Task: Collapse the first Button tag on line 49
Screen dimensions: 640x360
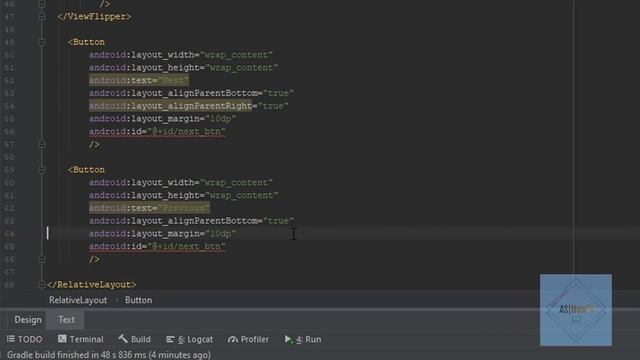Action: [x=42, y=42]
